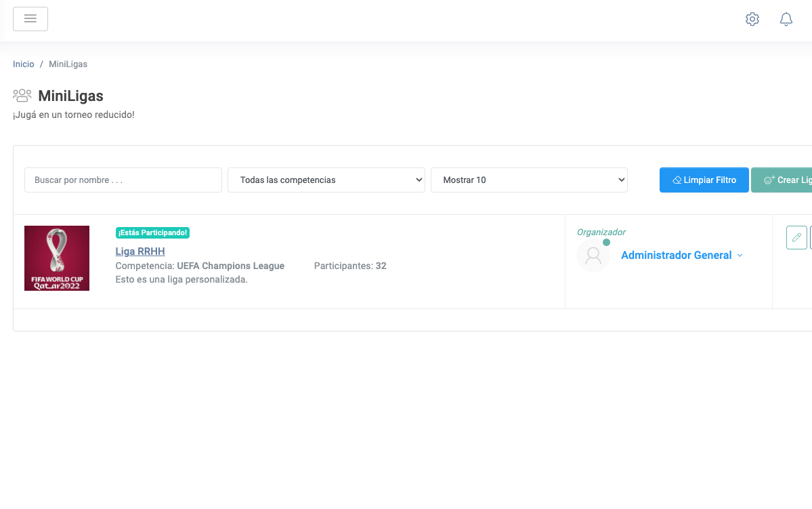
Task: Click the "Participantes: 32" count text
Action: click(x=350, y=266)
